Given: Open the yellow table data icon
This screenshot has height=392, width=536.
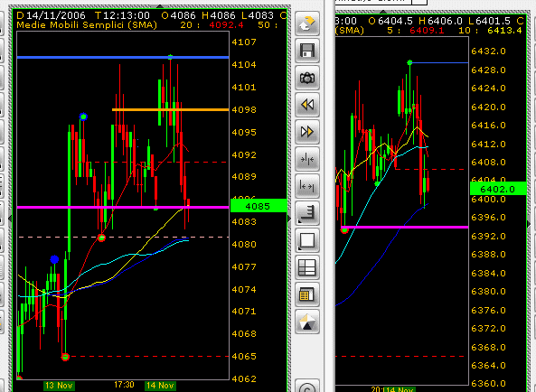Looking at the screenshot, I should pyautogui.click(x=307, y=294).
